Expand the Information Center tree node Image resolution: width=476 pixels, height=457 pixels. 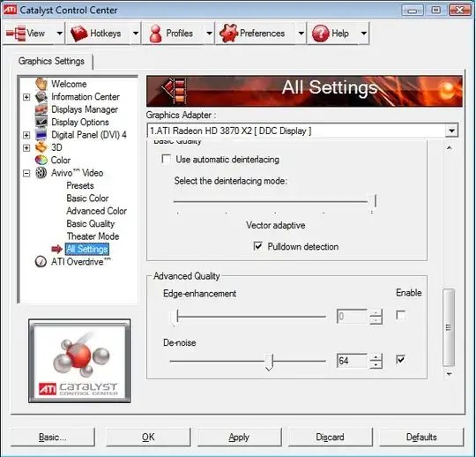point(26,97)
